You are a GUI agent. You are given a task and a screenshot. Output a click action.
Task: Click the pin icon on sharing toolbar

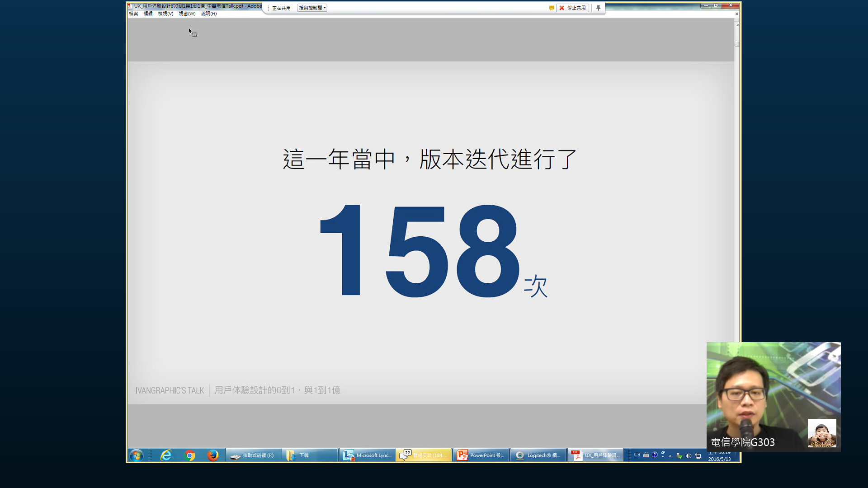598,8
